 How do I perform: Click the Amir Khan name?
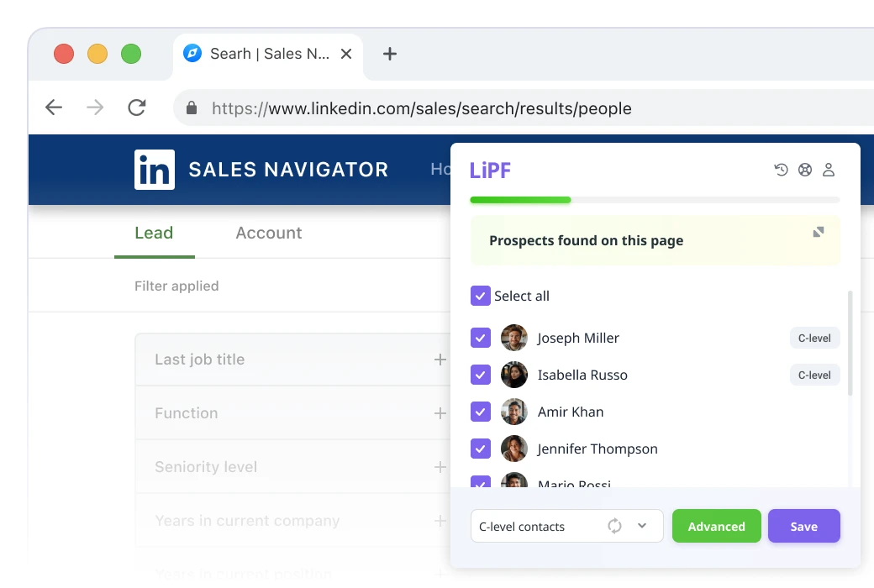(x=571, y=412)
